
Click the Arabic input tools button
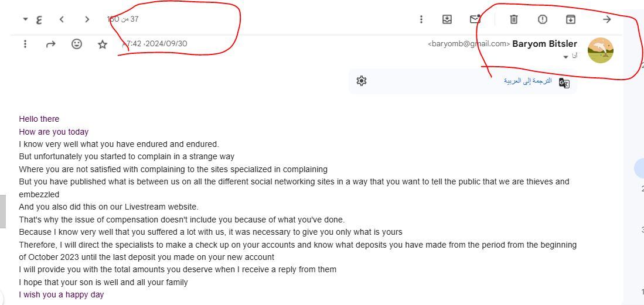pos(39,19)
